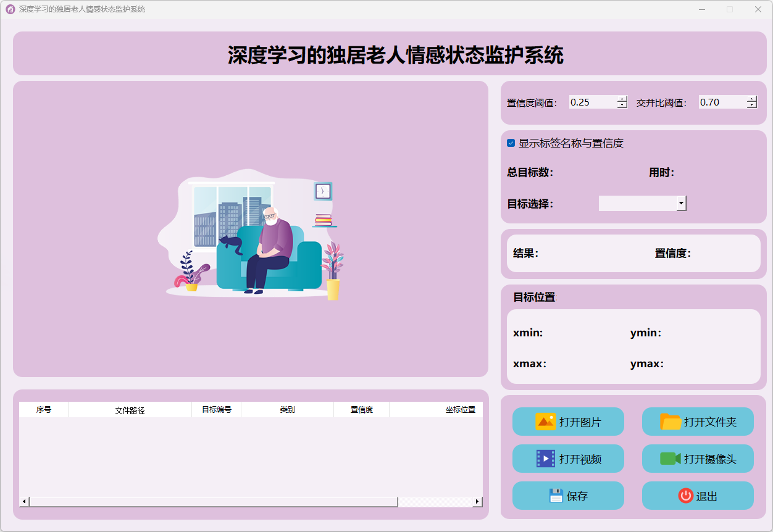The image size is (773, 532).
Task: Click the film icon on 打开视频
Action: [x=546, y=459]
